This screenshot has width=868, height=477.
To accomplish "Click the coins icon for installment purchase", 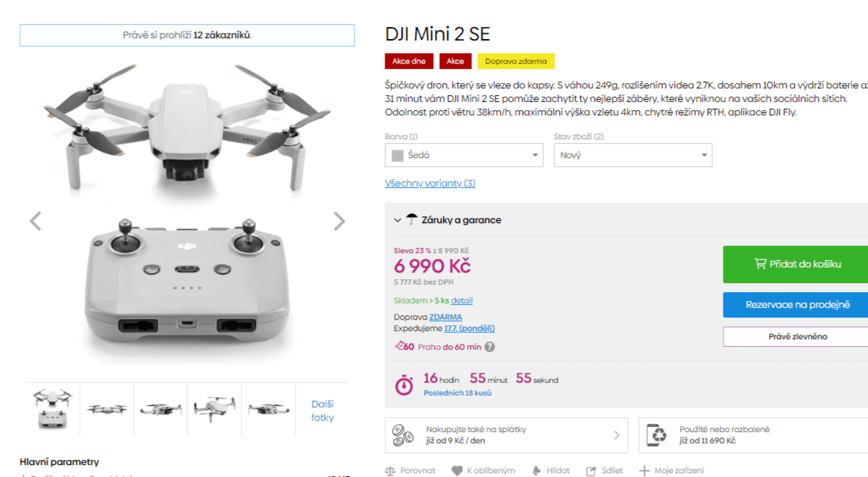I will (403, 435).
